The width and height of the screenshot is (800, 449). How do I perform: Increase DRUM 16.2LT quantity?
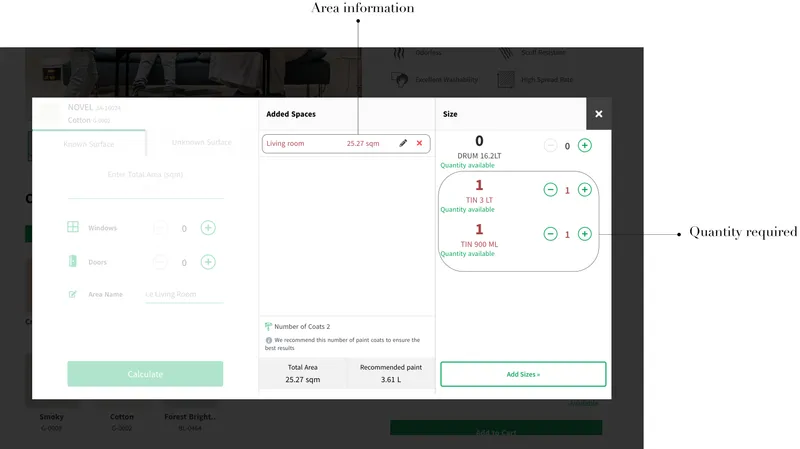[585, 146]
